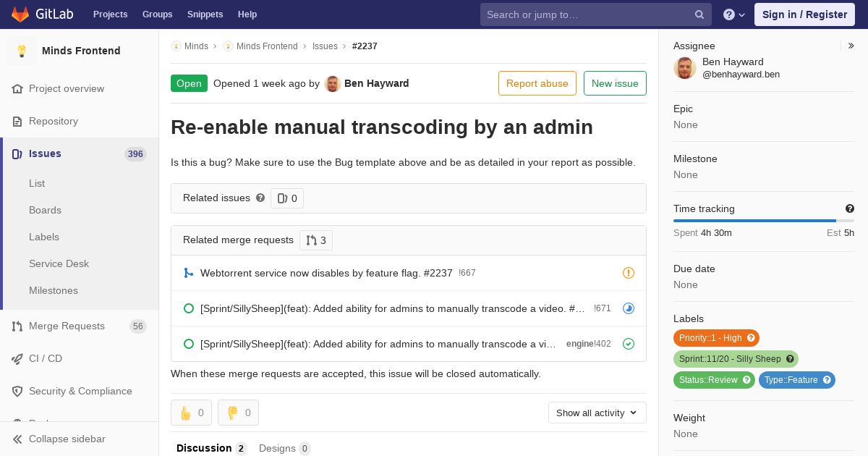Click the open status circle of !671 request
Screen dimensions: 868x456
click(x=189, y=308)
